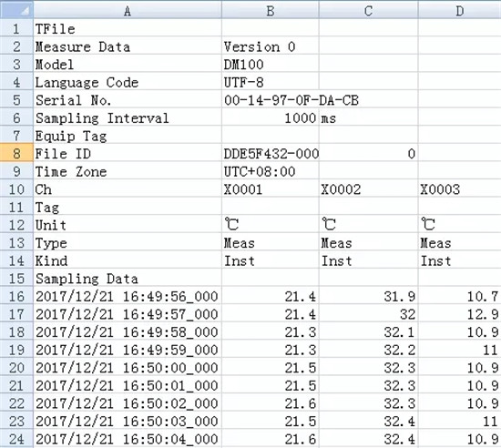Screen dimensions: 501x448
Task: Select the File ID value DDE5F432-000 cell
Action: pyautogui.click(x=270, y=153)
